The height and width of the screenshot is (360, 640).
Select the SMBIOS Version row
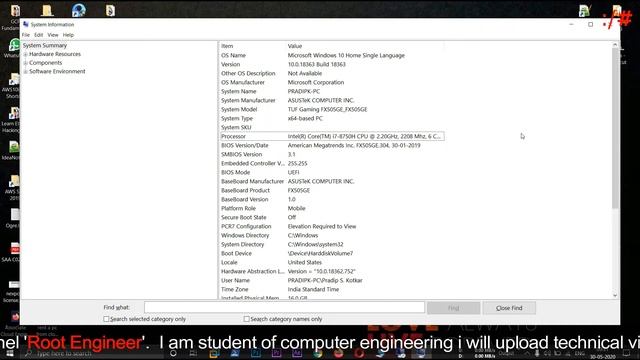(x=332, y=154)
